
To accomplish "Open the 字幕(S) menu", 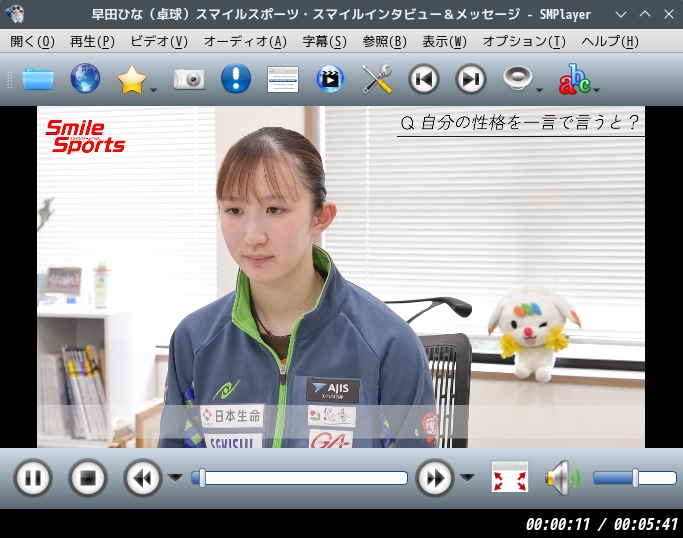I will click(325, 41).
